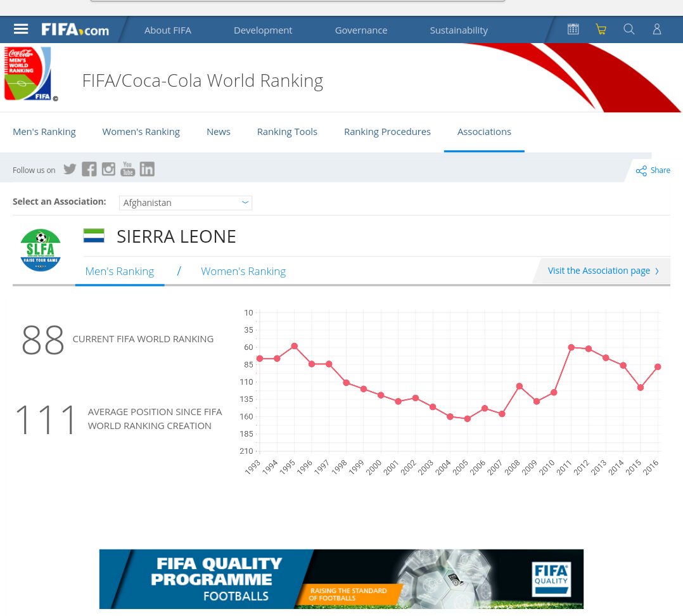Click the Share text link
The image size is (683, 616).
point(660,170)
